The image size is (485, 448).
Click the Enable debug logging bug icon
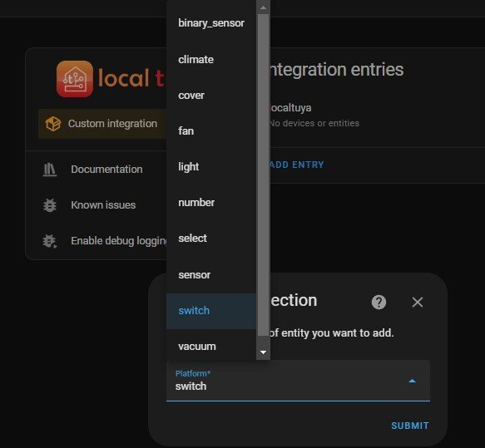pyautogui.click(x=49, y=241)
